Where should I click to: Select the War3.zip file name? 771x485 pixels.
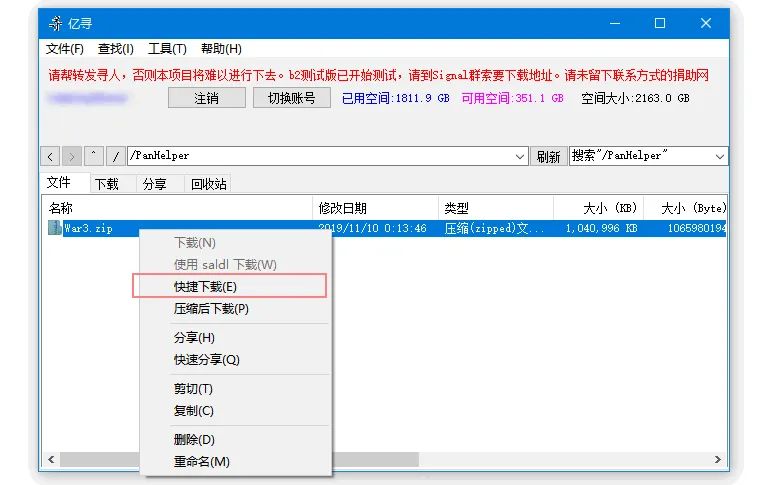point(89,228)
